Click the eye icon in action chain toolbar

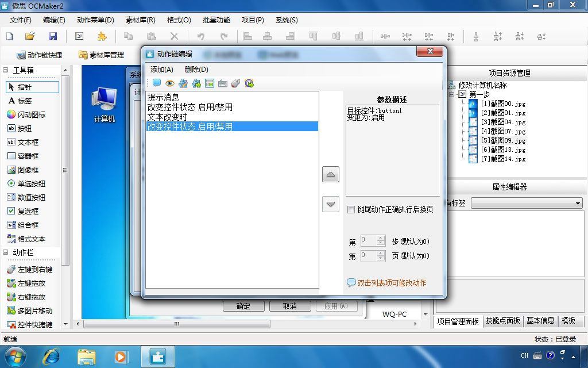coord(170,83)
